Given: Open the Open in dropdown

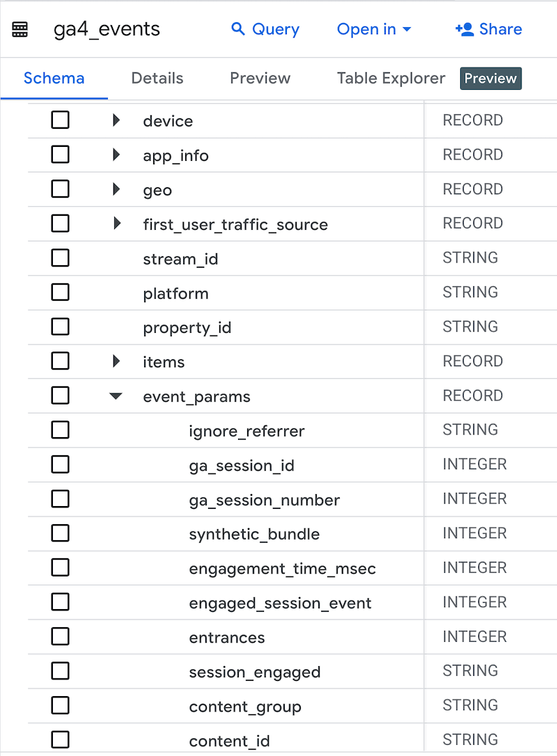Looking at the screenshot, I should click(x=374, y=29).
